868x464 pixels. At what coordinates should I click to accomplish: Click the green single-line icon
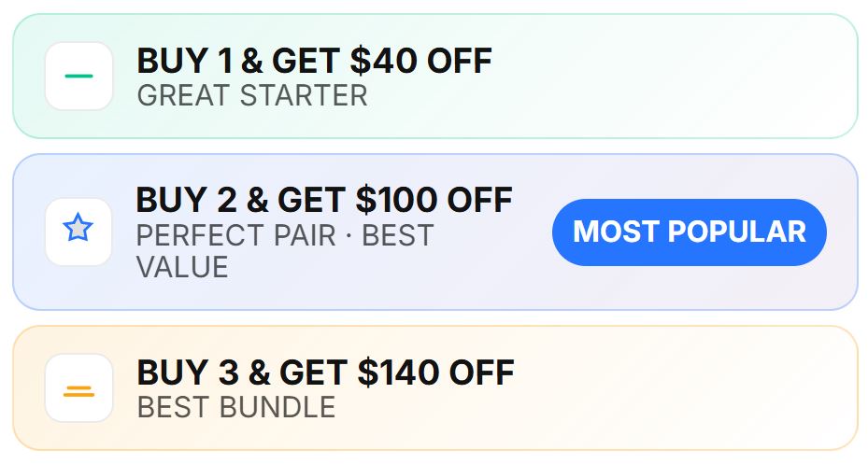click(78, 77)
